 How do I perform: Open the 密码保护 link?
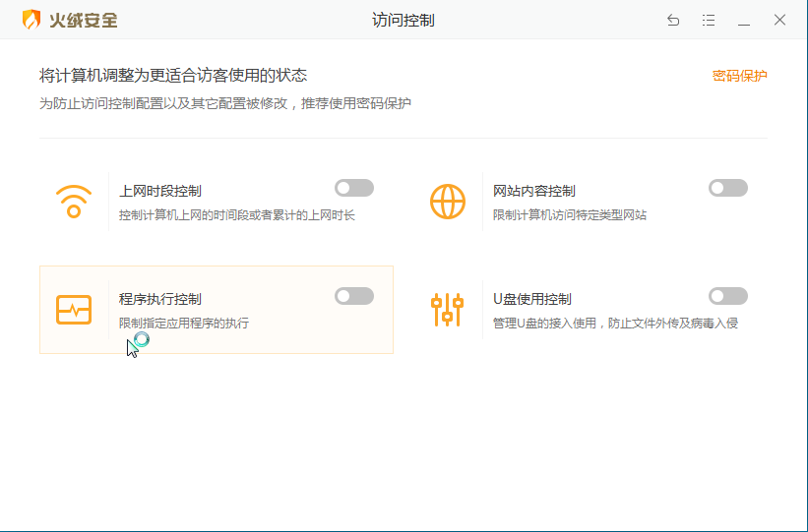(739, 76)
